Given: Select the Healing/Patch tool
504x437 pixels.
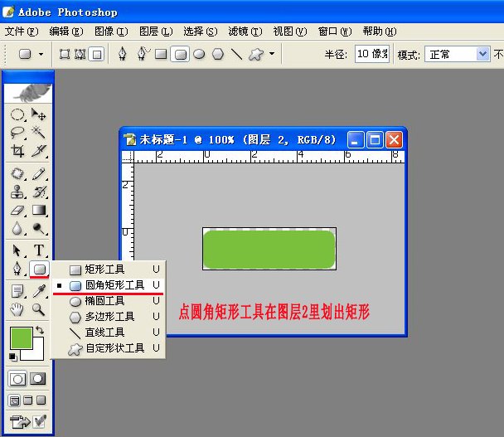Looking at the screenshot, I should pyautogui.click(x=17, y=173).
